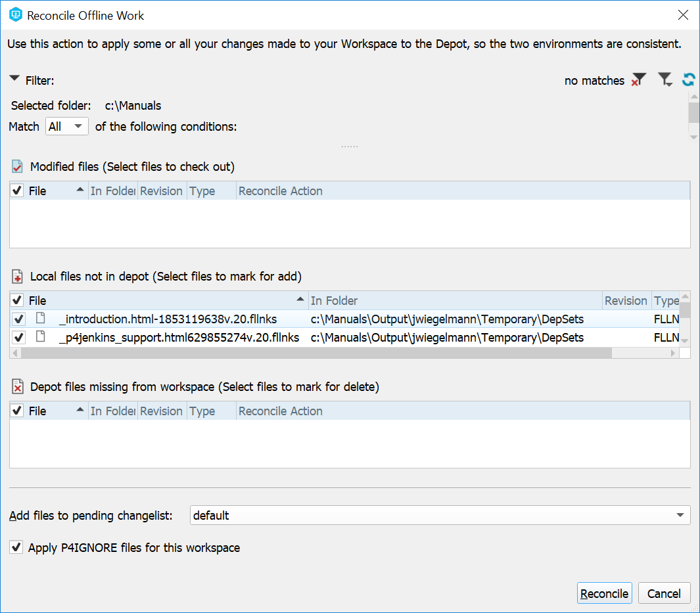
Task: Open the filter options funnel dropdown icon
Action: [x=665, y=80]
